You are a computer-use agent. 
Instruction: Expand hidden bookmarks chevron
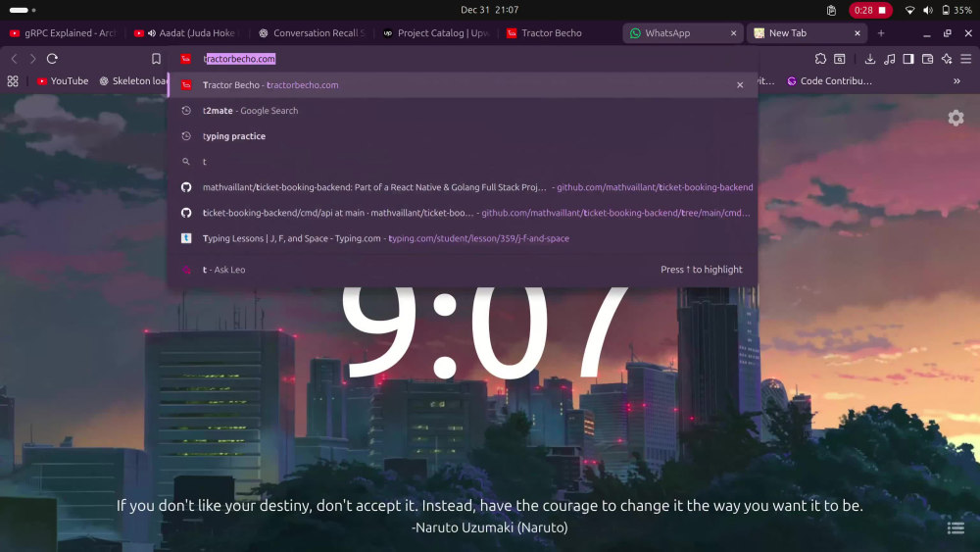956,80
